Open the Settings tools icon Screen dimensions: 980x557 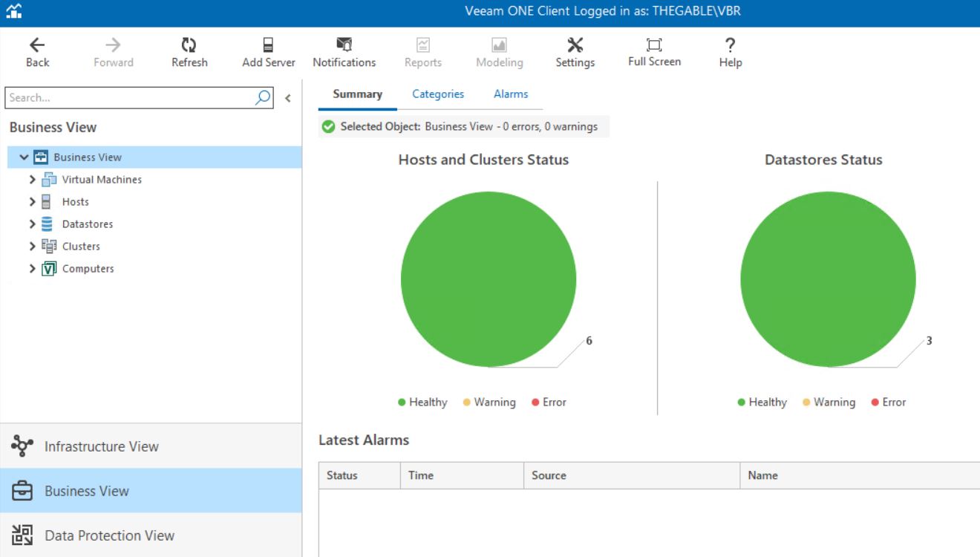pos(575,45)
